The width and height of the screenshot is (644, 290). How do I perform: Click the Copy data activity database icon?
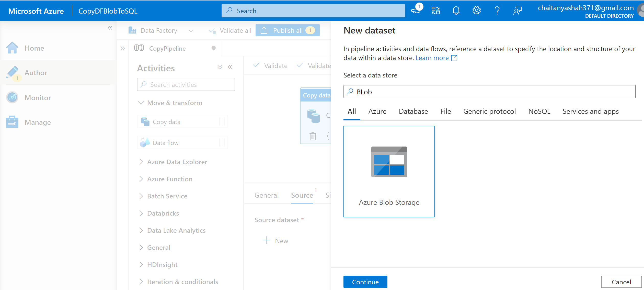(x=314, y=116)
